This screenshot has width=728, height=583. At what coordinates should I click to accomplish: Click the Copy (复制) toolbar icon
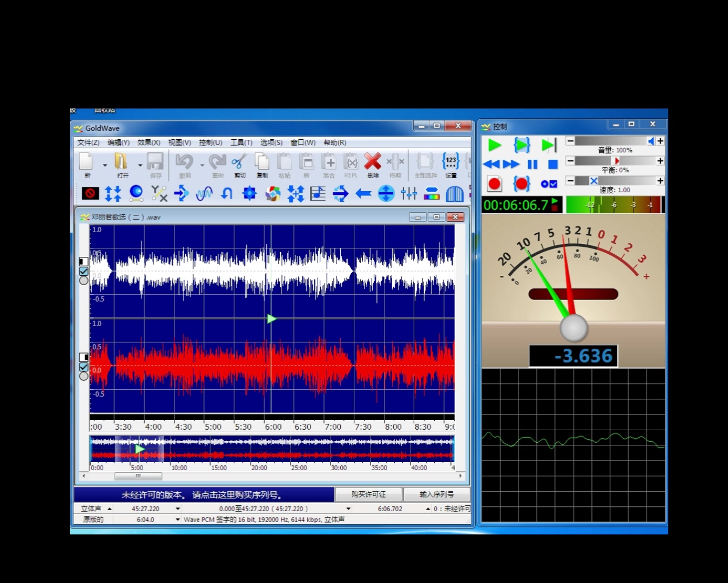(262, 161)
